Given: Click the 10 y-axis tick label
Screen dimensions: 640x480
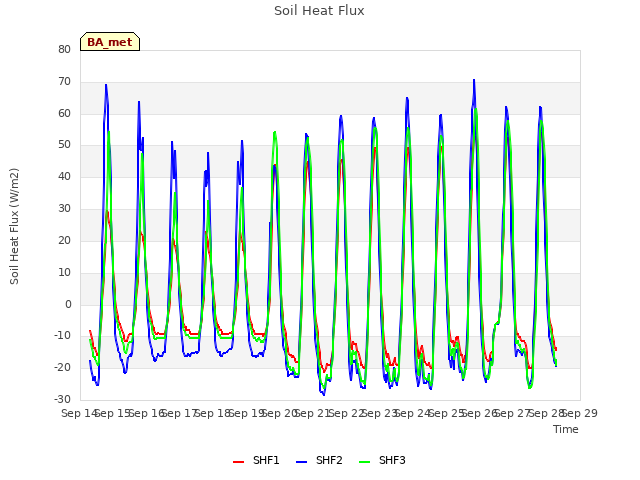Looking at the screenshot, I should pyautogui.click(x=64, y=272).
